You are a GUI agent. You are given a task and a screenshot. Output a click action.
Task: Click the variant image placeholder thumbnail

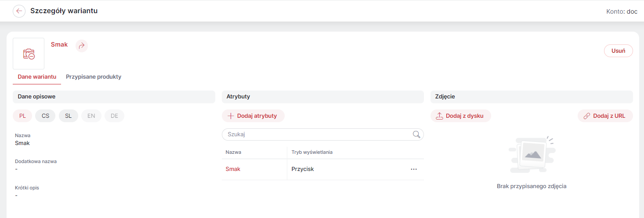tap(29, 54)
